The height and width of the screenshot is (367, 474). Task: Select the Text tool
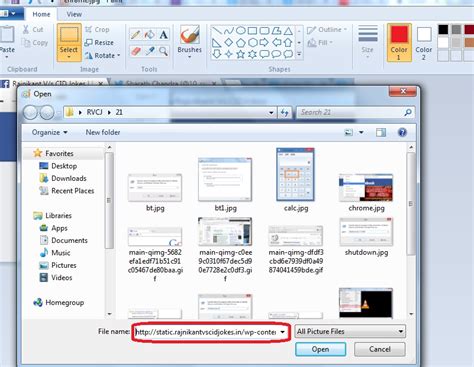(163, 34)
